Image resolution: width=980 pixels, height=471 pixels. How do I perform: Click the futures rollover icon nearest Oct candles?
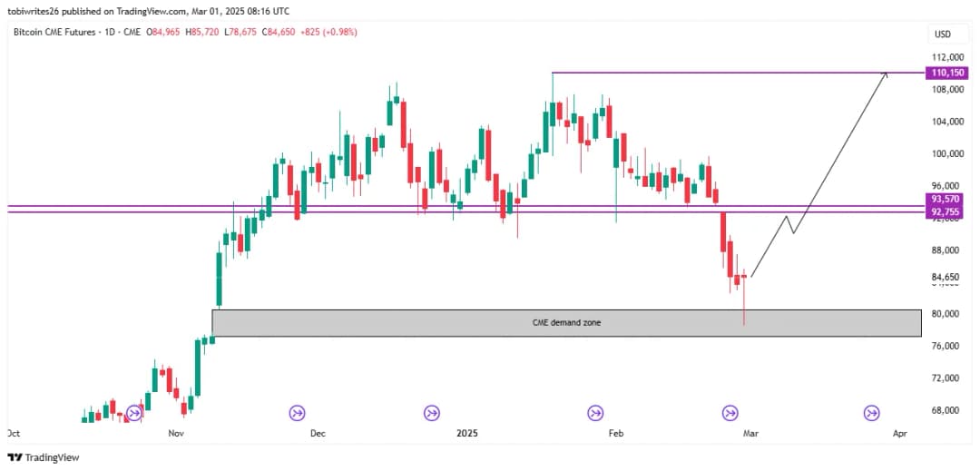pos(134,413)
